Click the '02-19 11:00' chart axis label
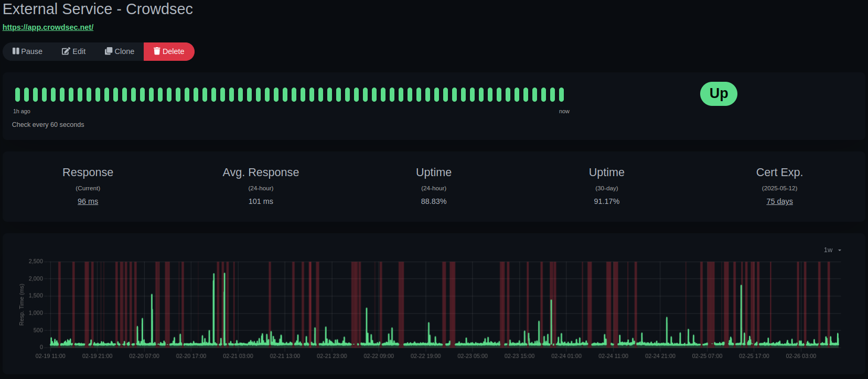Image resolution: width=868 pixels, height=379 pixels. click(x=50, y=356)
